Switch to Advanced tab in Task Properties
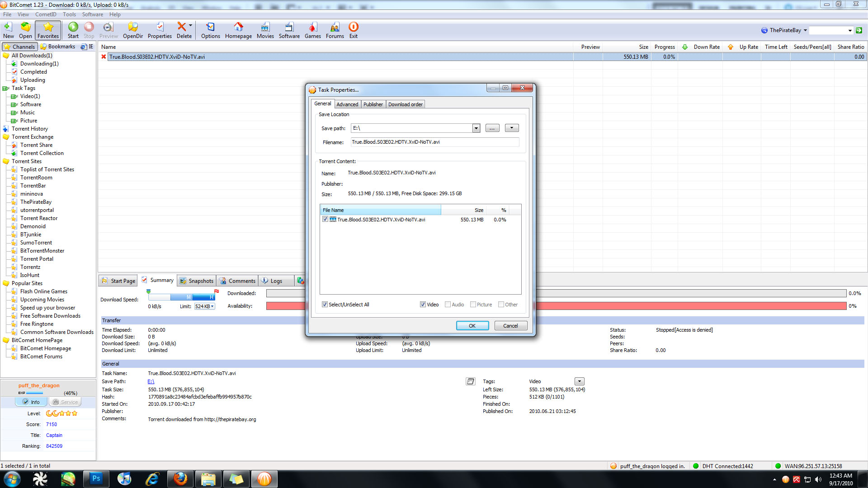868x488 pixels. click(x=347, y=104)
